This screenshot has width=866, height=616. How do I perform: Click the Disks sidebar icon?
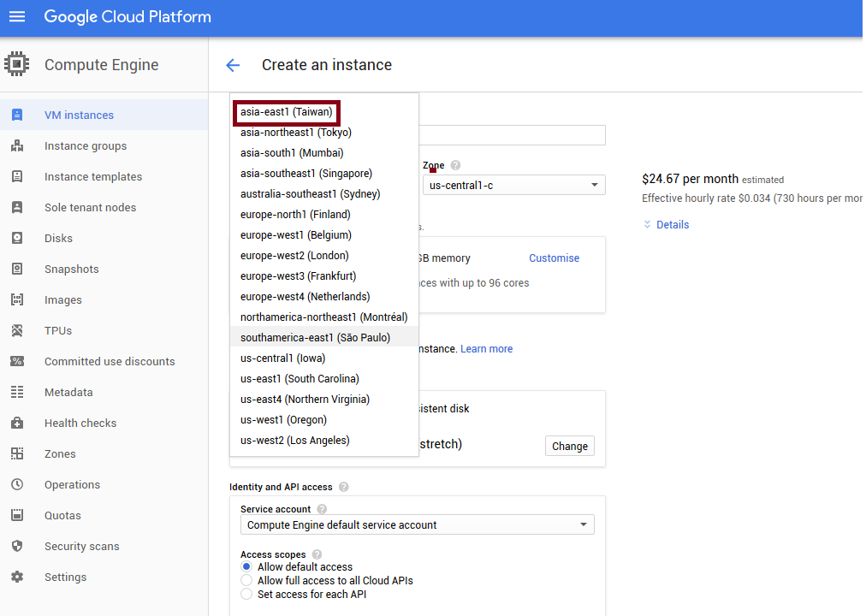point(17,239)
